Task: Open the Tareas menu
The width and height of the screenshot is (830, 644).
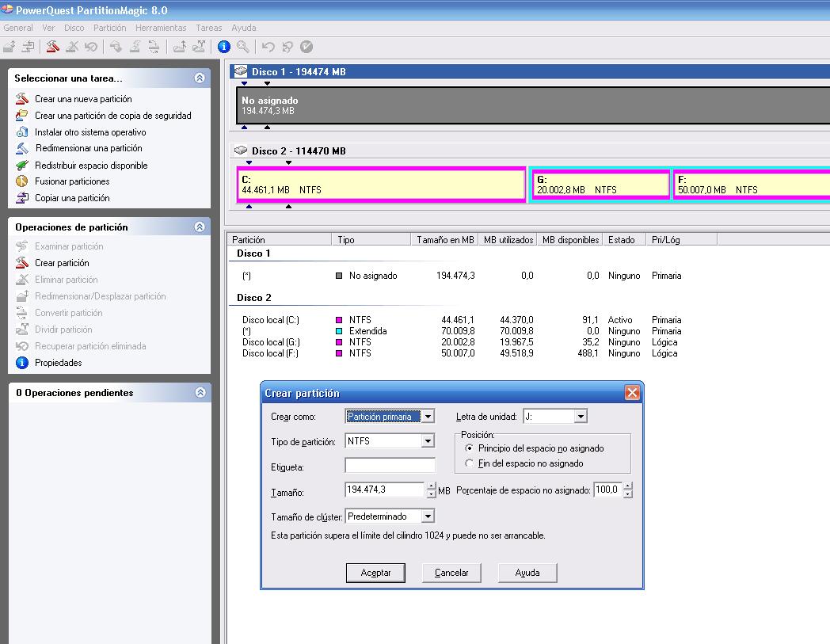Action: (x=208, y=28)
